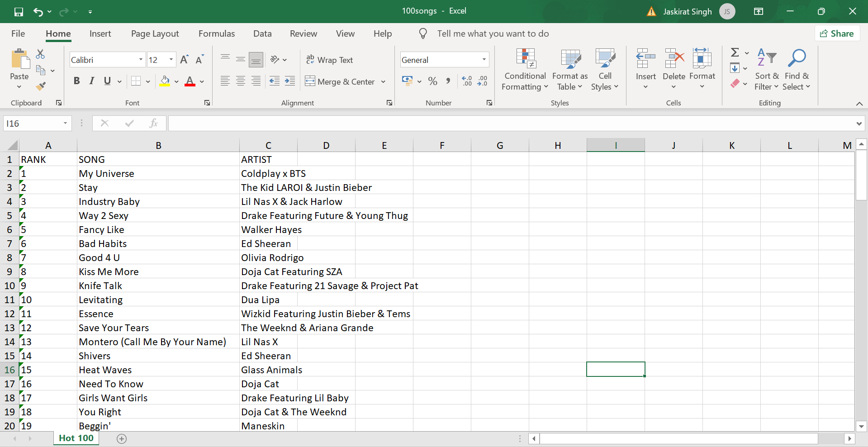Apply yellow fill color
Screen dimensions: 868x447
pyautogui.click(x=165, y=81)
